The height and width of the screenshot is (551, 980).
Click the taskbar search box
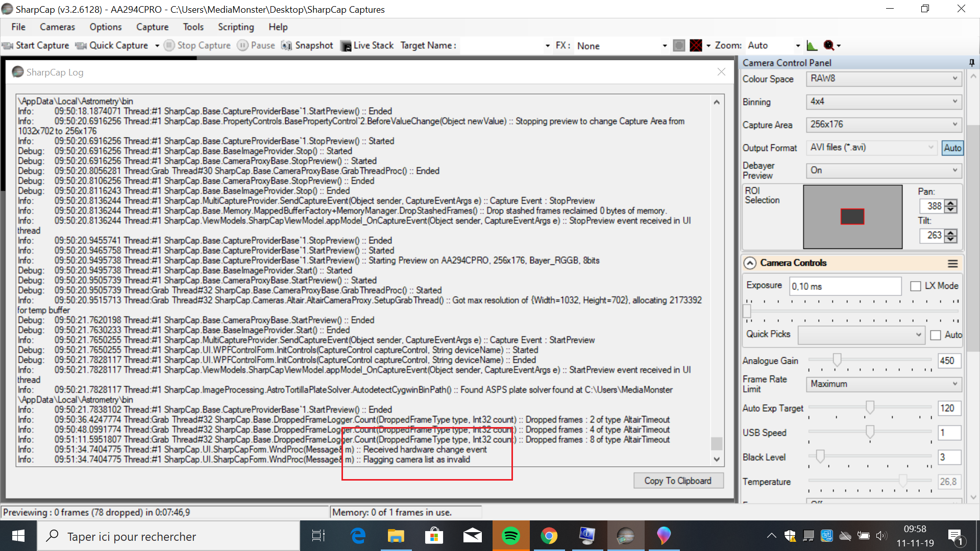coord(168,536)
